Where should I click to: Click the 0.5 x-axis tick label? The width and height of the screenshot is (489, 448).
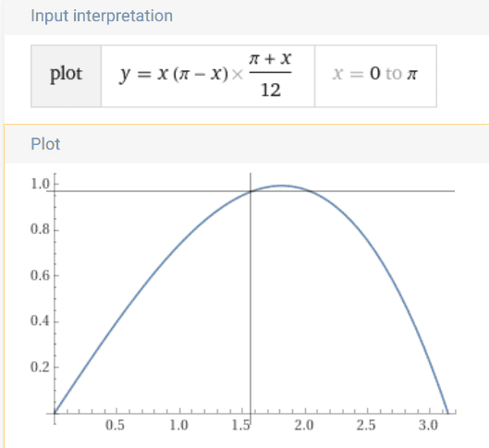(115, 425)
